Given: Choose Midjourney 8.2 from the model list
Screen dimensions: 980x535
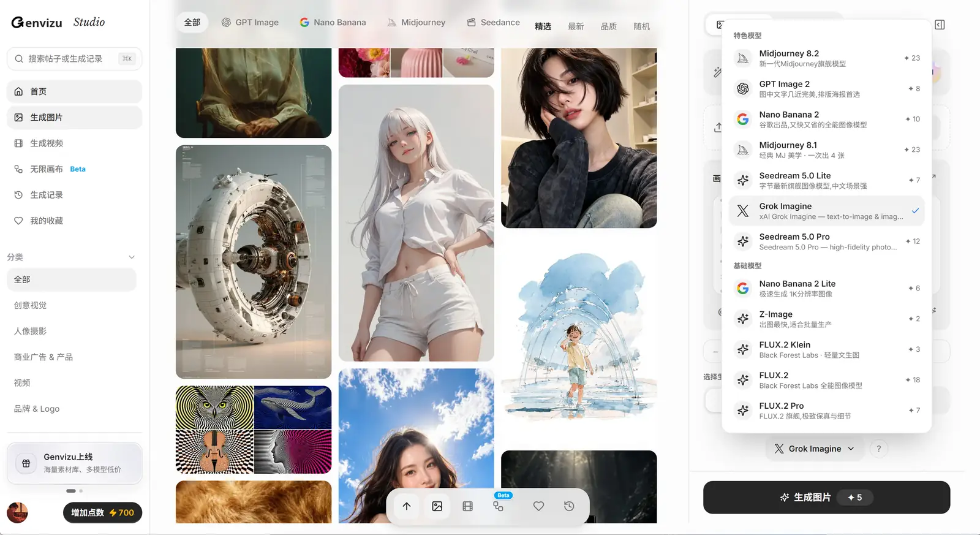Looking at the screenshot, I should click(827, 58).
